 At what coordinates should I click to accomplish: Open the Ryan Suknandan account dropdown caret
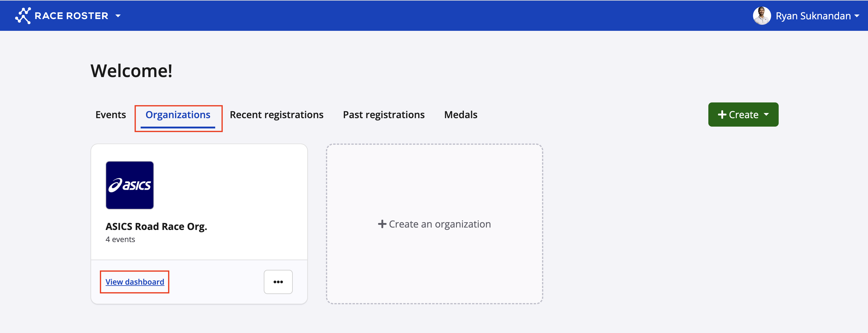(857, 16)
